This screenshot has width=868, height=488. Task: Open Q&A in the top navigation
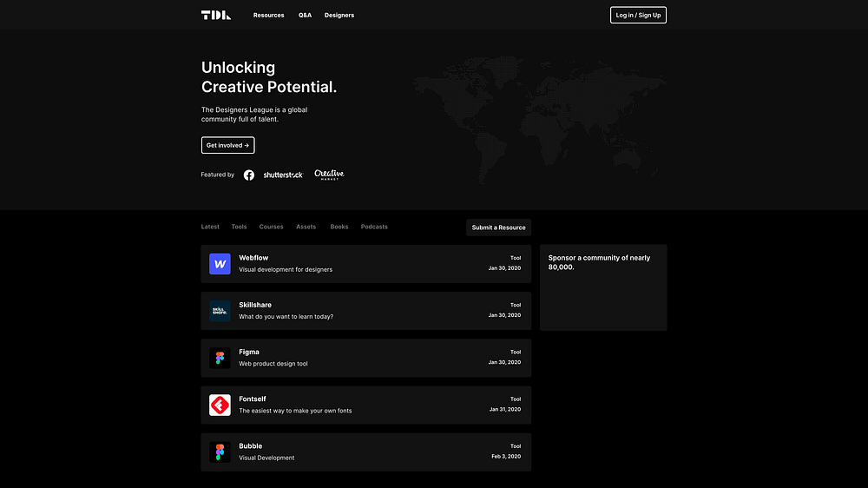tap(305, 15)
